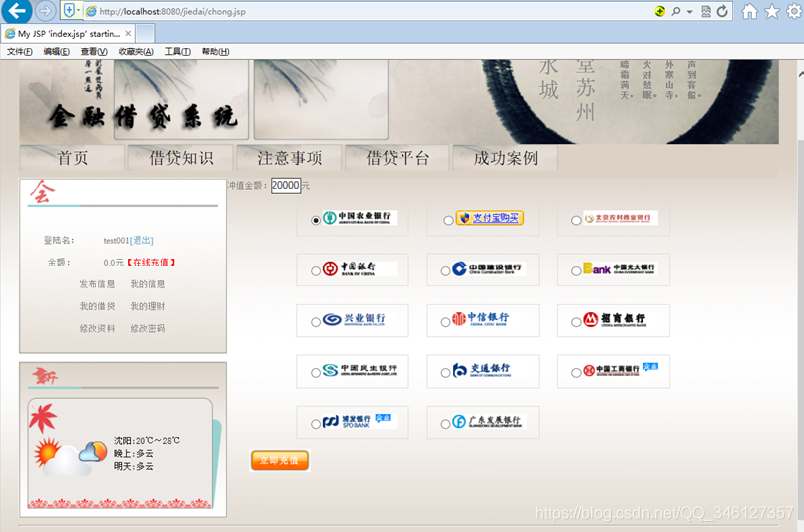The image size is (804, 532).
Task: Click the red 在线充值 link
Action: pos(151,262)
